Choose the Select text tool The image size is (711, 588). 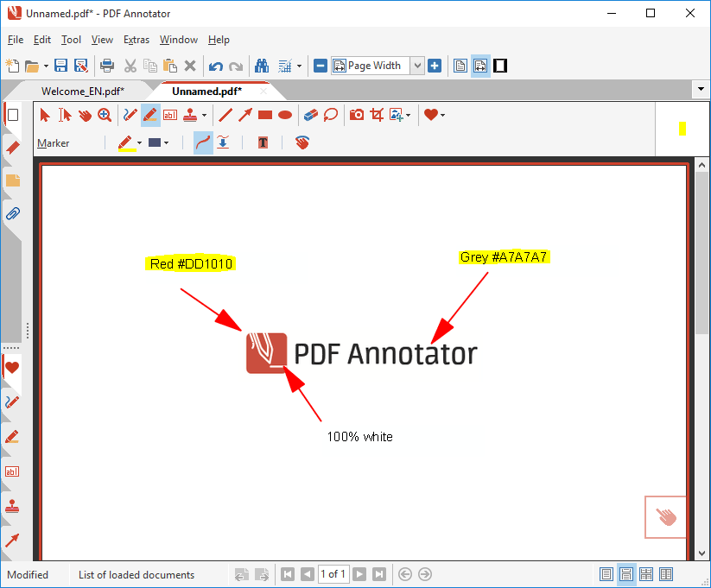tap(65, 115)
